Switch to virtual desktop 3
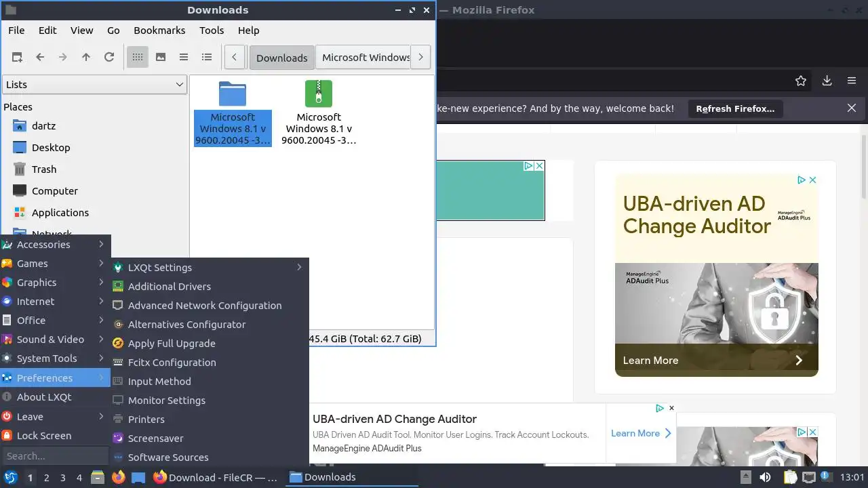Image resolution: width=868 pixels, height=488 pixels. point(62,477)
